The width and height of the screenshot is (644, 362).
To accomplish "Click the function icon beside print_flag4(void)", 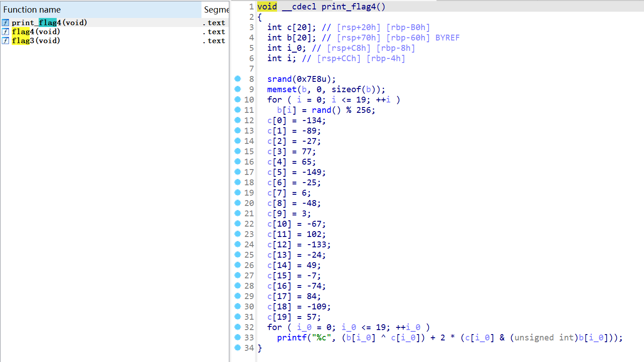I will coord(5,22).
